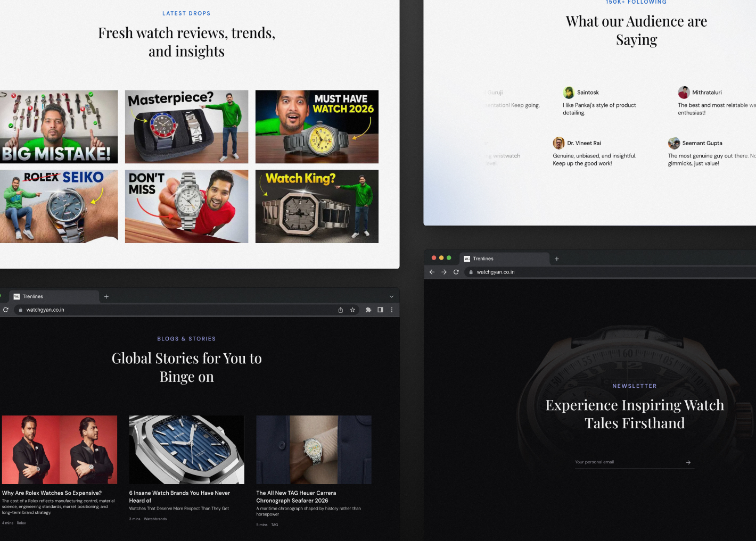Open the browser three-dot menu
This screenshot has width=756, height=541.
[x=392, y=310]
